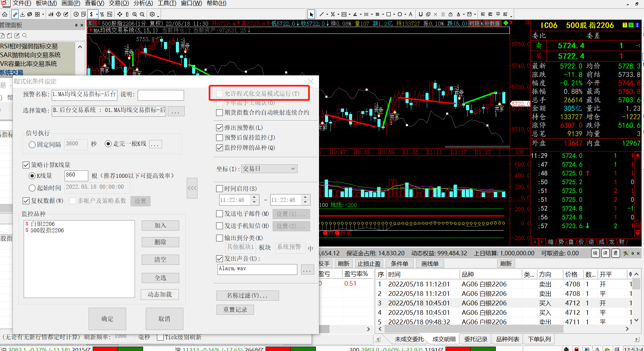Toggle 复权数据(W) checkbox
The image size is (644, 351).
26,201
